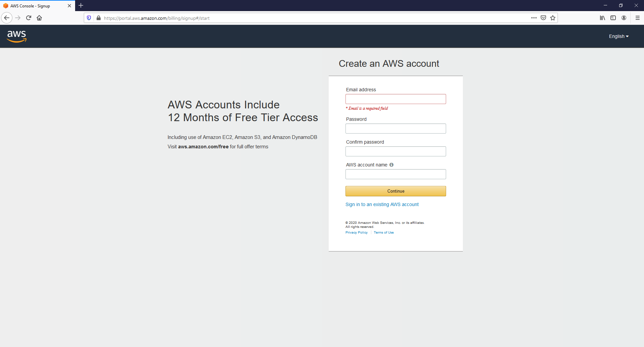Screen dimensions: 644x347
Task: Save page to Pocket icon
Action: 543,18
